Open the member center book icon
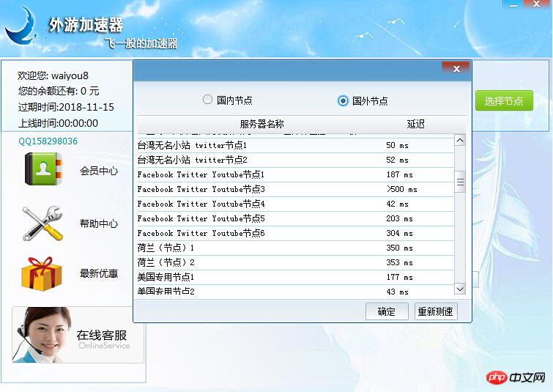553x392 pixels. (x=43, y=169)
